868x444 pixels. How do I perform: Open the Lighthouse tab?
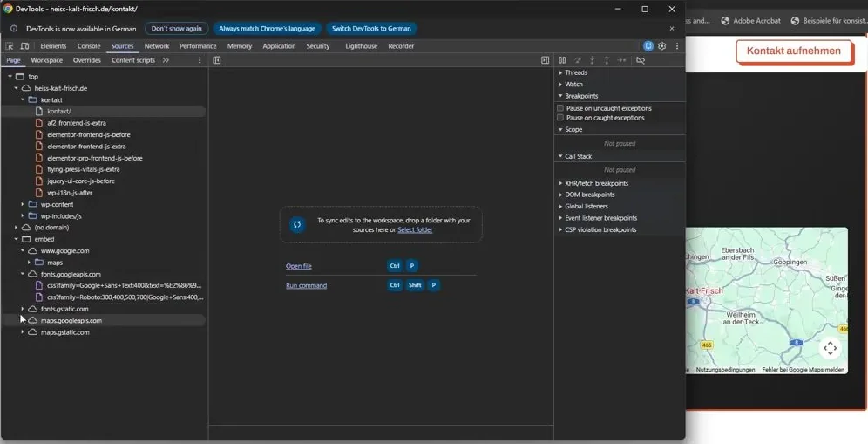[361, 46]
